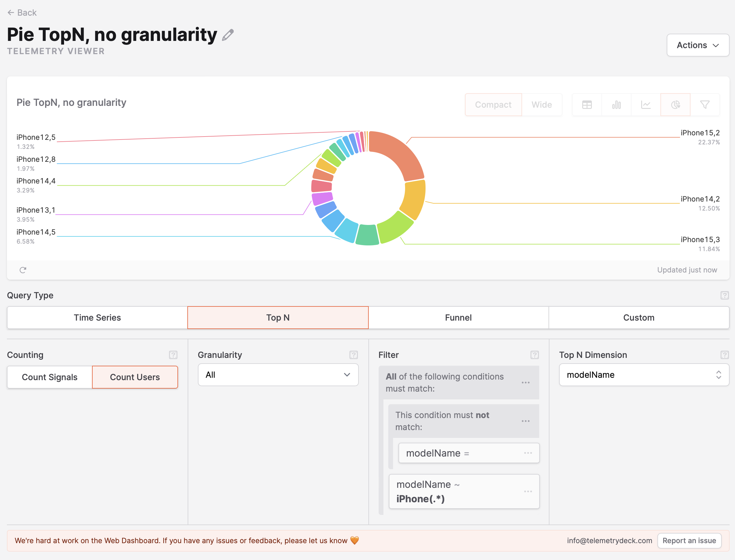Viewport: 735px width, 560px height.
Task: Open Top N Dimension modelName selector
Action: [x=644, y=375]
